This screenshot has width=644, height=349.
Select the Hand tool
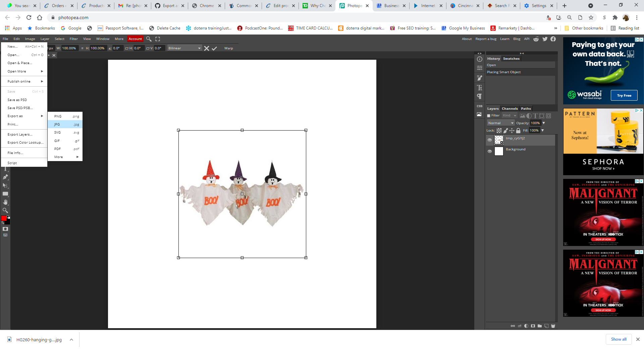point(5,202)
